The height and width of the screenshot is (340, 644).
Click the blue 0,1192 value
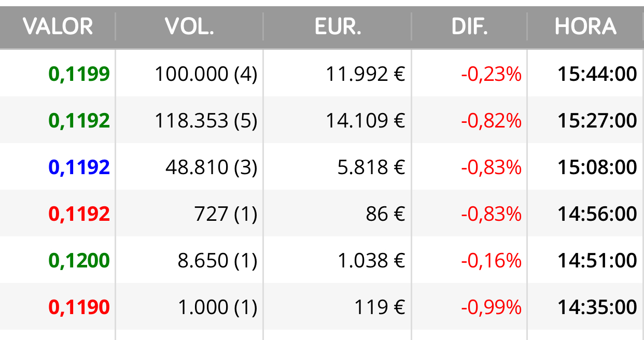pos(79,167)
